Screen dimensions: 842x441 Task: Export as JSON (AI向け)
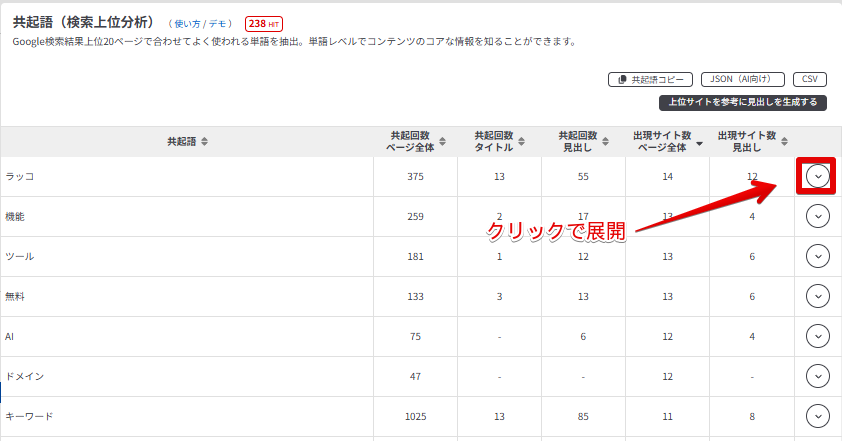coord(742,79)
